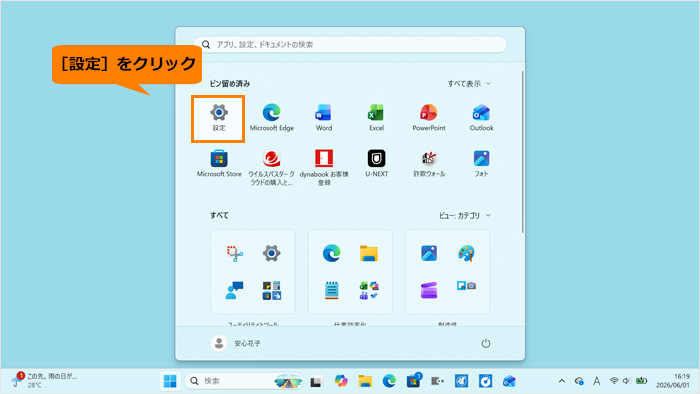
Task: Open the productivity folder group with Office icons
Action: (x=369, y=290)
